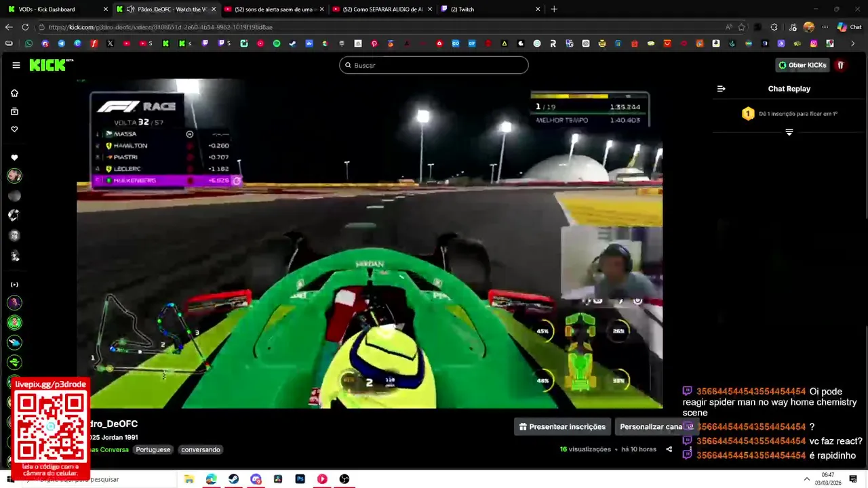Viewport: 868px width, 488px height.
Task: Open File Explorer from the taskbar
Action: (x=189, y=479)
